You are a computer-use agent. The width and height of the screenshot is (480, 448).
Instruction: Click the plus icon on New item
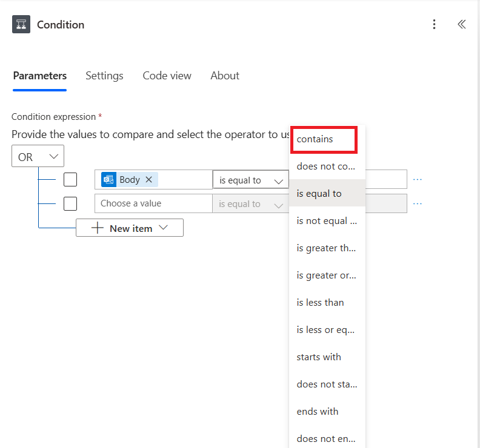point(98,228)
